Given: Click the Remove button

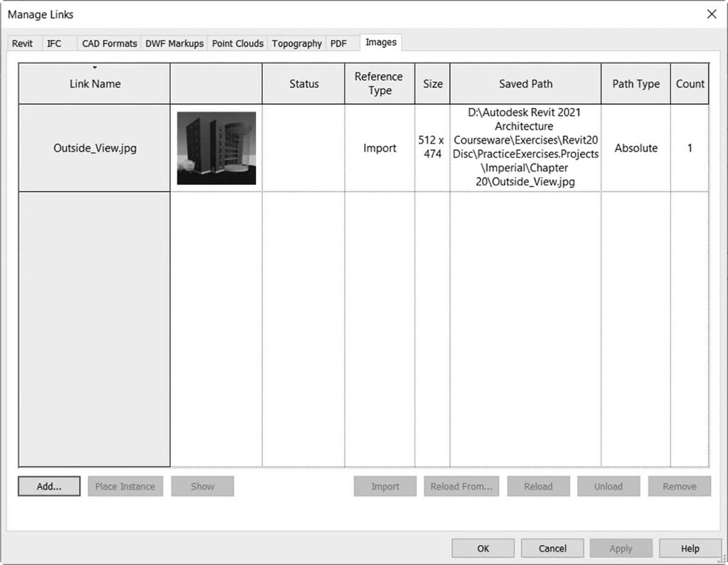Looking at the screenshot, I should tap(680, 486).
